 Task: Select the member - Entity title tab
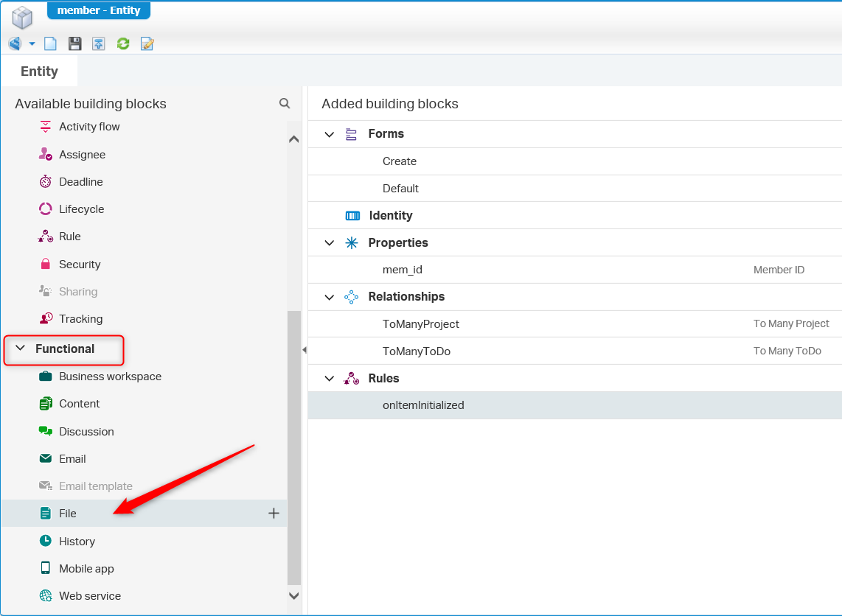pyautogui.click(x=99, y=10)
